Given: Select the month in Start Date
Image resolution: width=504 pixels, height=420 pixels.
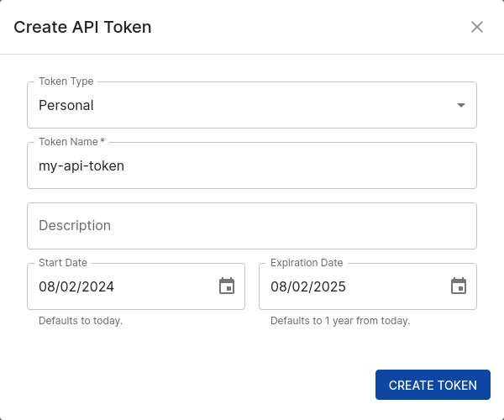Looking at the screenshot, I should pos(47,286).
